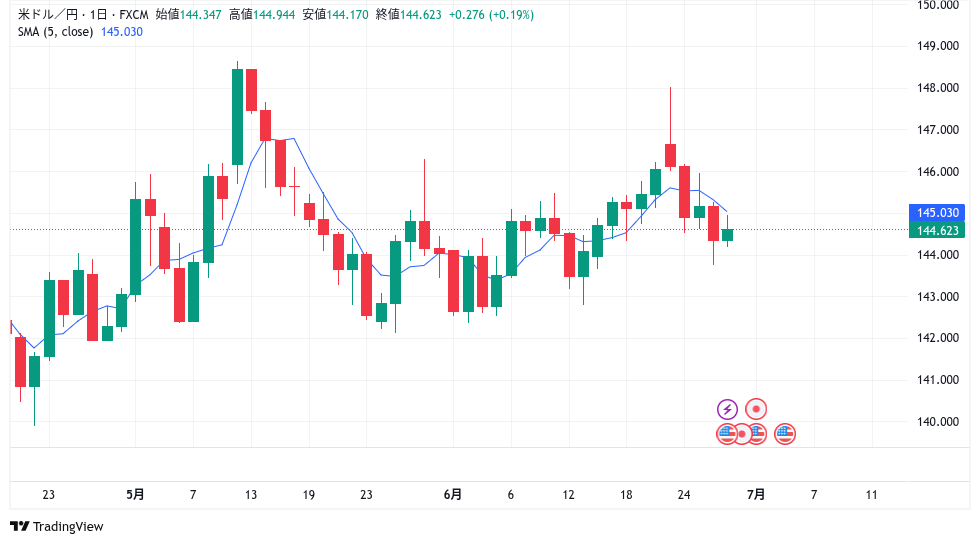
Task: Click the 終値 144.623 close value
Action: tap(409, 14)
